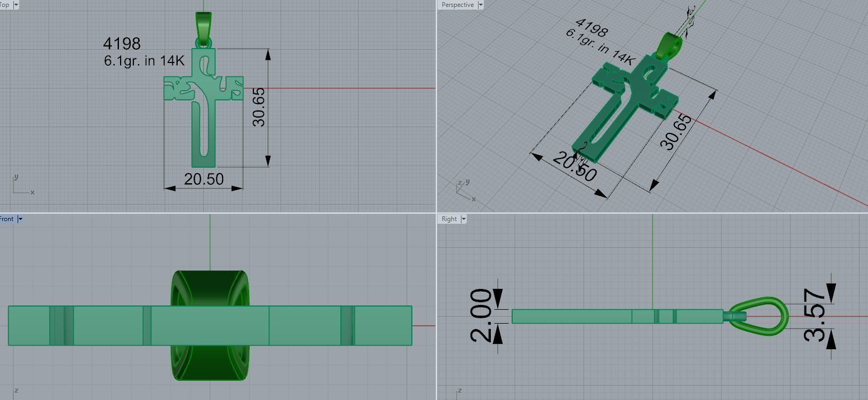Open the Right viewport dropdown arrow

[464, 219]
